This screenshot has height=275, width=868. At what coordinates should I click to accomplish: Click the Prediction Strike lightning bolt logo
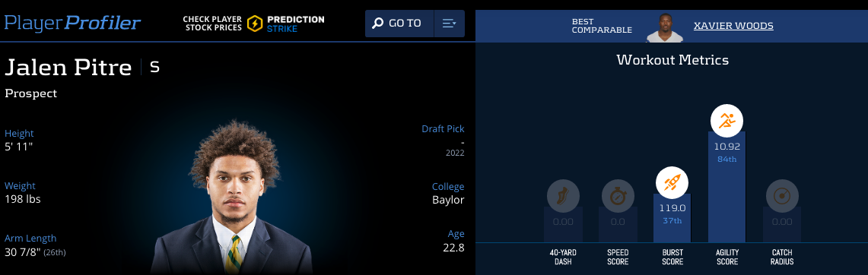tap(255, 24)
